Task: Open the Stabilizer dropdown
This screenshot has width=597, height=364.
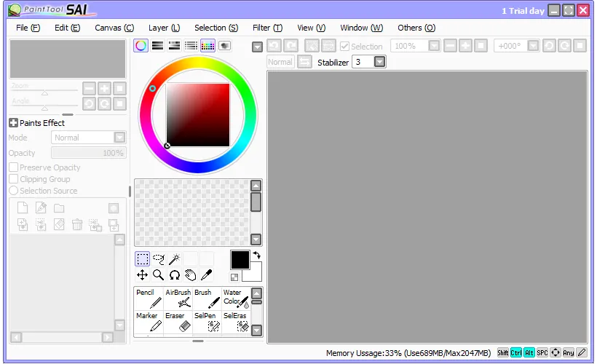Action: pyautogui.click(x=379, y=62)
